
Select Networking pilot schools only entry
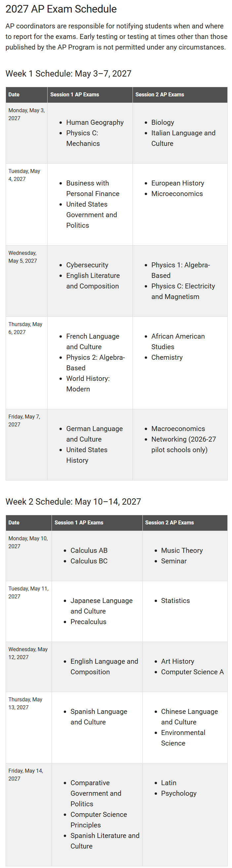coord(183,444)
